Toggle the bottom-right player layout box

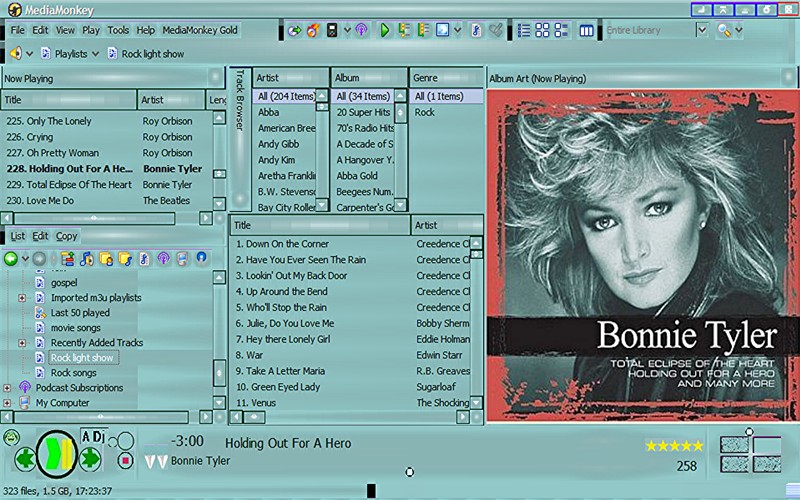click(767, 464)
